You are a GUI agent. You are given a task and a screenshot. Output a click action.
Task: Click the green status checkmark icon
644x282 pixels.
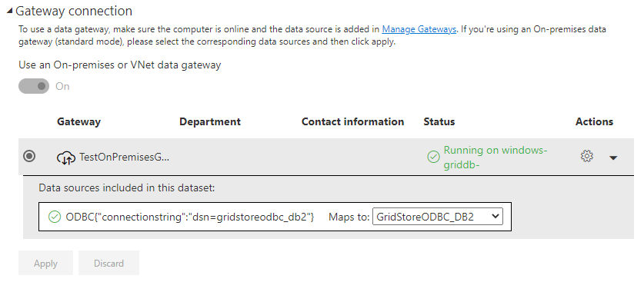tap(433, 157)
